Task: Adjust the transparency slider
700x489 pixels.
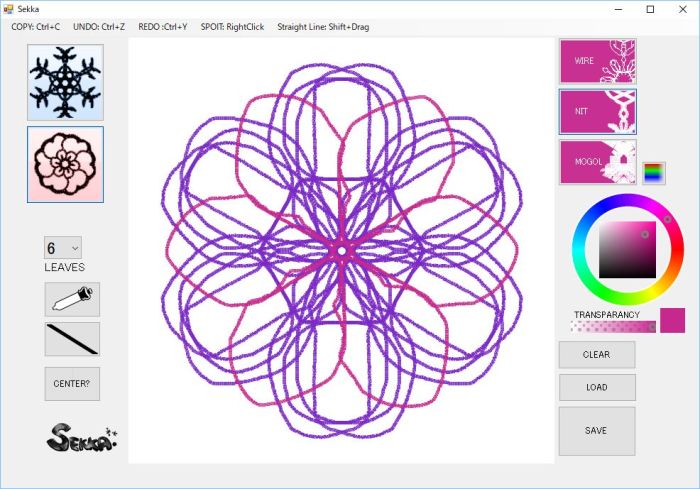Action: tap(613, 326)
